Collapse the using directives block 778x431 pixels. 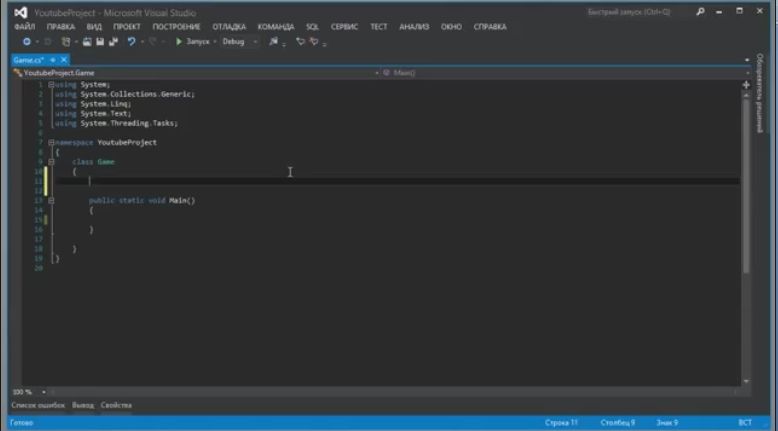point(51,85)
